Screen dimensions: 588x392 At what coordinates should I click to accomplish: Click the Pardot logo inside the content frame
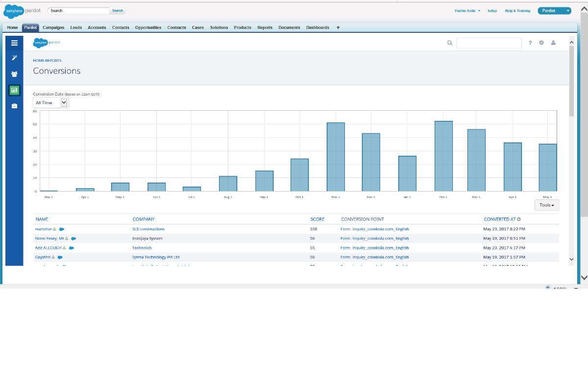[x=47, y=43]
